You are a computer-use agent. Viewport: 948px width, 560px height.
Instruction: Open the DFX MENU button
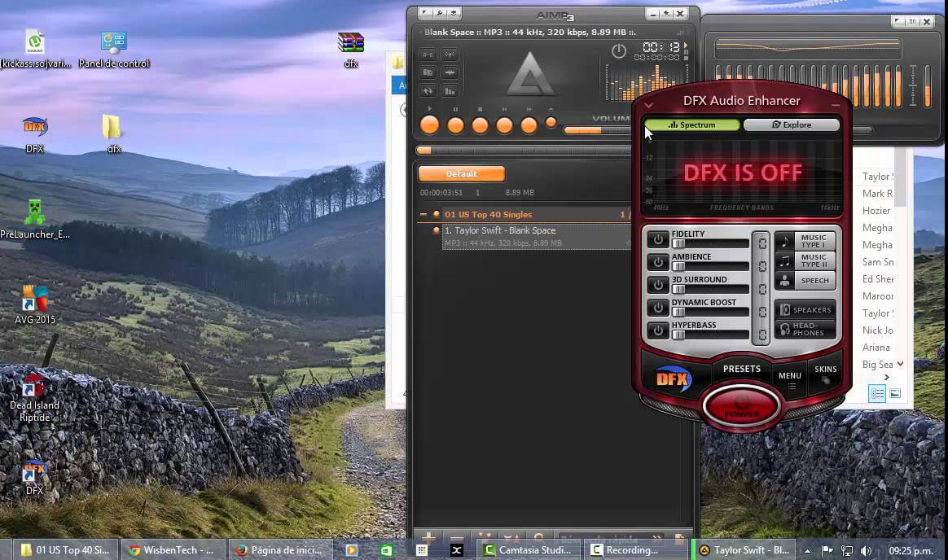(x=790, y=378)
